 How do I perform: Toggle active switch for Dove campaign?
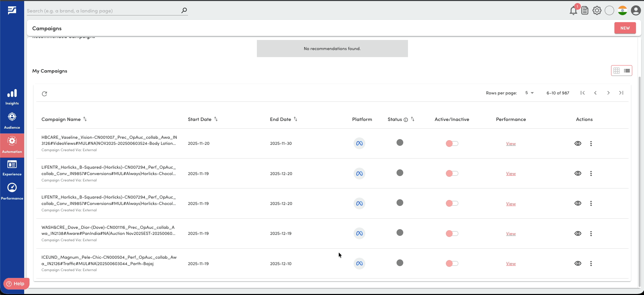452,234
